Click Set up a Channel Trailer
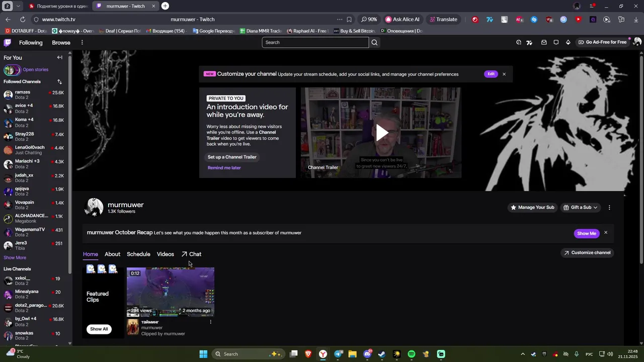The height and width of the screenshot is (362, 644). point(232,157)
